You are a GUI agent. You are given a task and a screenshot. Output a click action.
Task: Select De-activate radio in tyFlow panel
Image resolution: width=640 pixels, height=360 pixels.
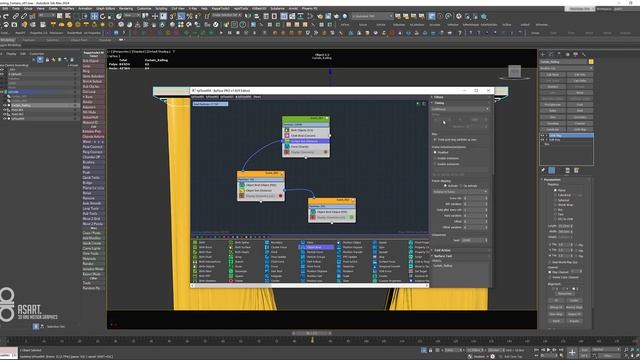(462, 186)
